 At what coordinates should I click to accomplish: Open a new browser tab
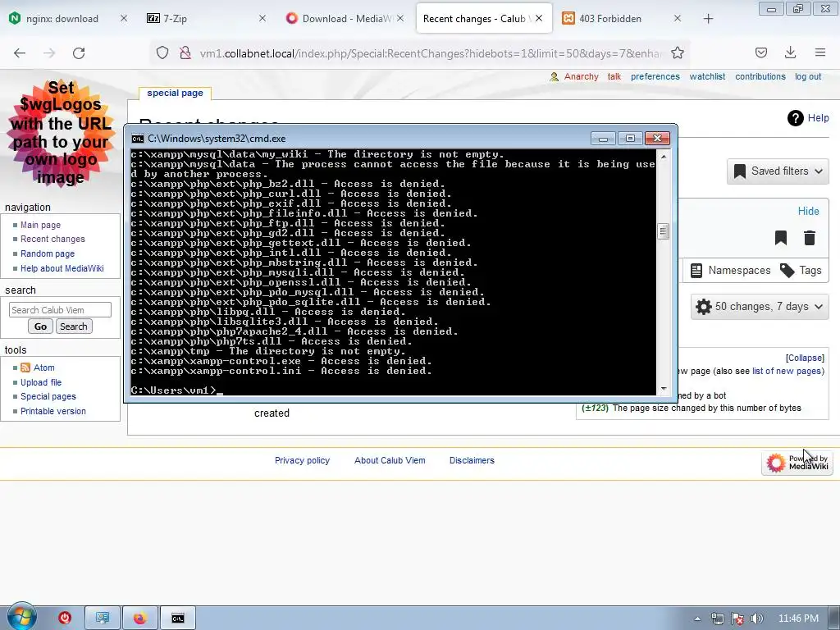708,19
